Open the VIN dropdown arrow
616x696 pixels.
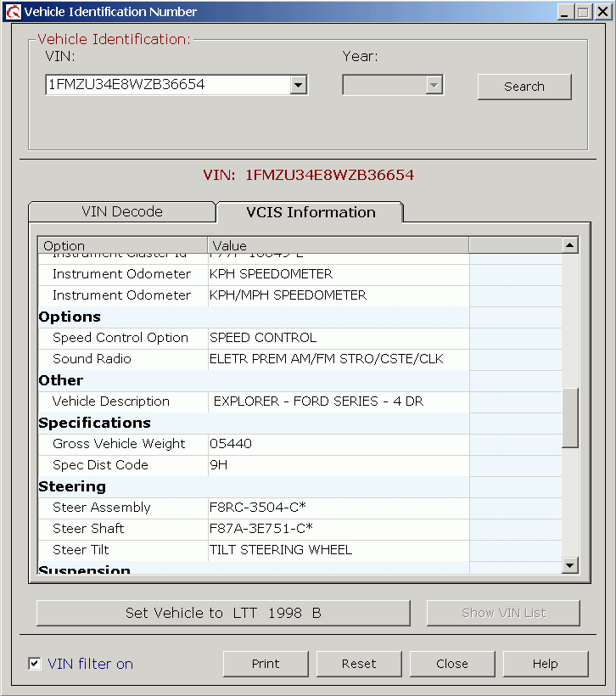coord(299,85)
